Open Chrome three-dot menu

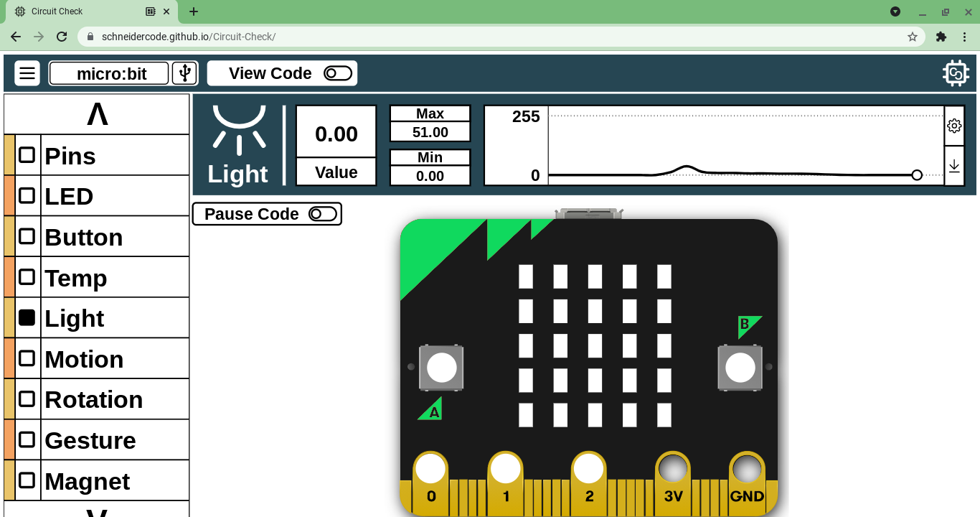[965, 37]
